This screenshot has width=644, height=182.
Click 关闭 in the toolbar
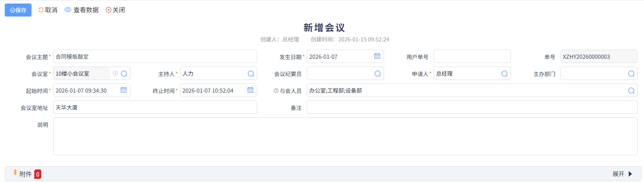(115, 10)
